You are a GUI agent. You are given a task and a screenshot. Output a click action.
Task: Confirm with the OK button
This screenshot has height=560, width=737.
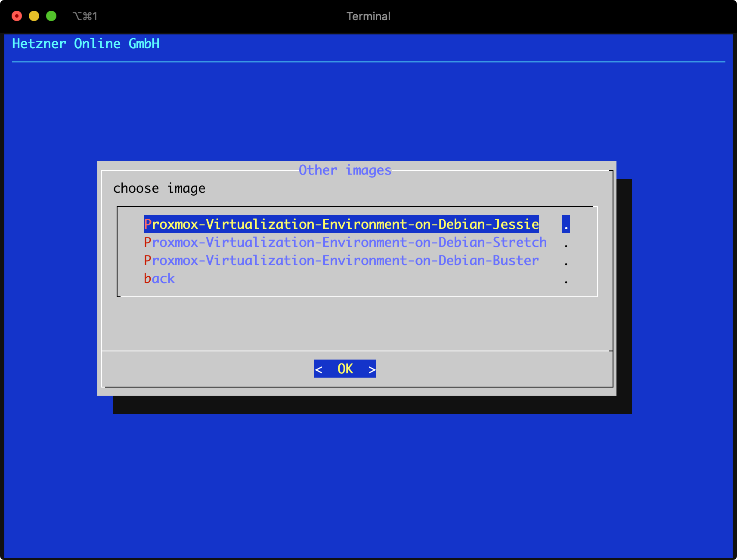coord(345,369)
